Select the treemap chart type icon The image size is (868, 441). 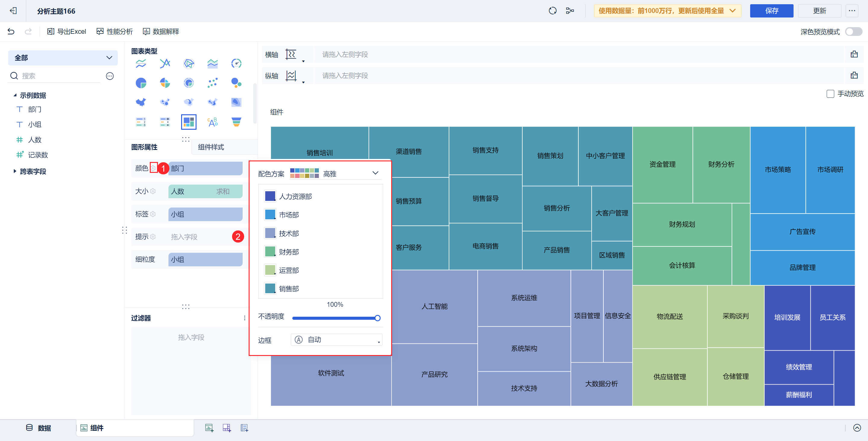click(188, 122)
